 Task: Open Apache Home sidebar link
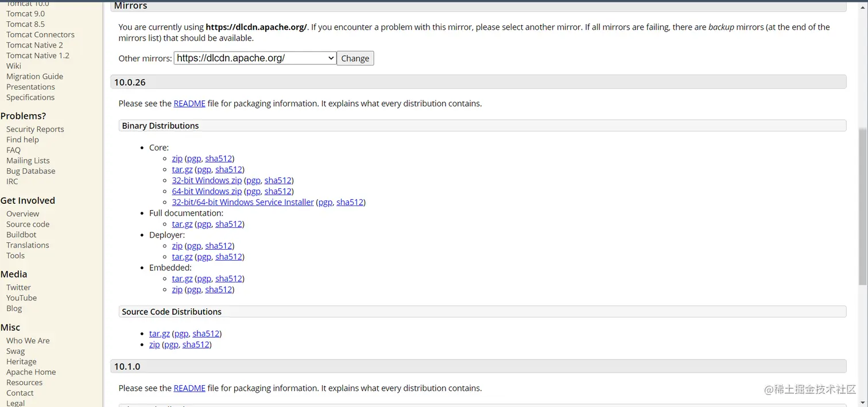(31, 372)
